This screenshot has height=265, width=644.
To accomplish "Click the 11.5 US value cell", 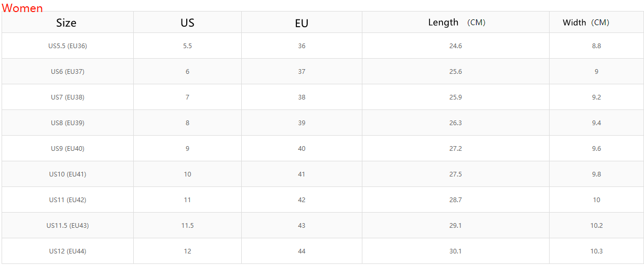I will coord(187,226).
